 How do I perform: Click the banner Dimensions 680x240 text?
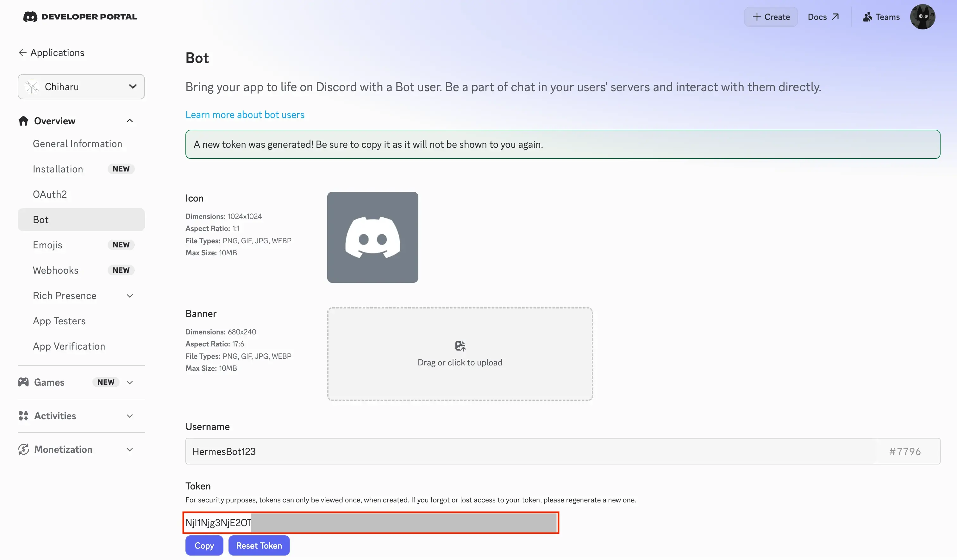point(221,332)
